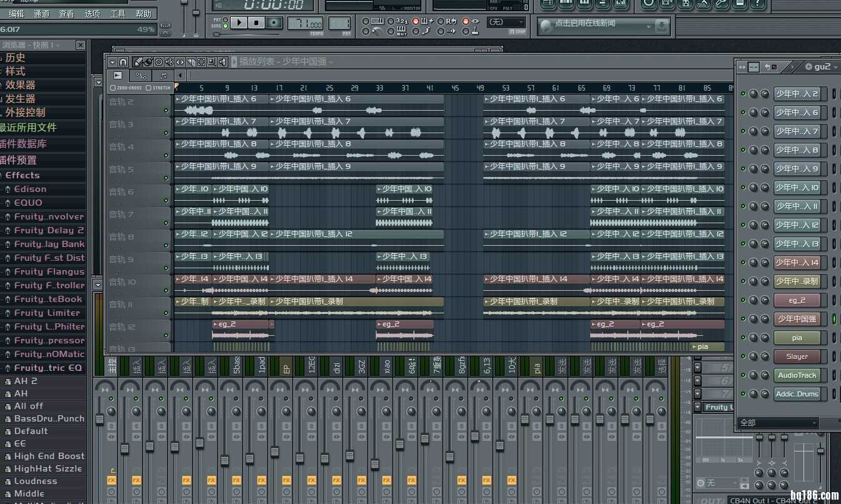Screen dimensions: 841x504
Task: Select the High End Boost preset
Action: (49, 456)
